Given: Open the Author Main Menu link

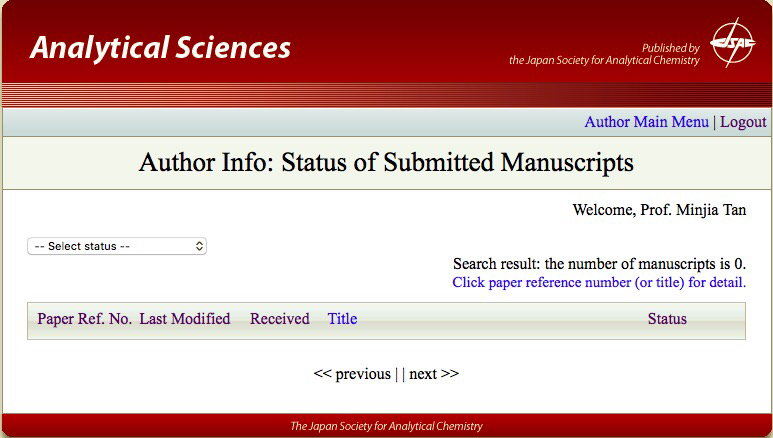Looking at the screenshot, I should click(646, 122).
